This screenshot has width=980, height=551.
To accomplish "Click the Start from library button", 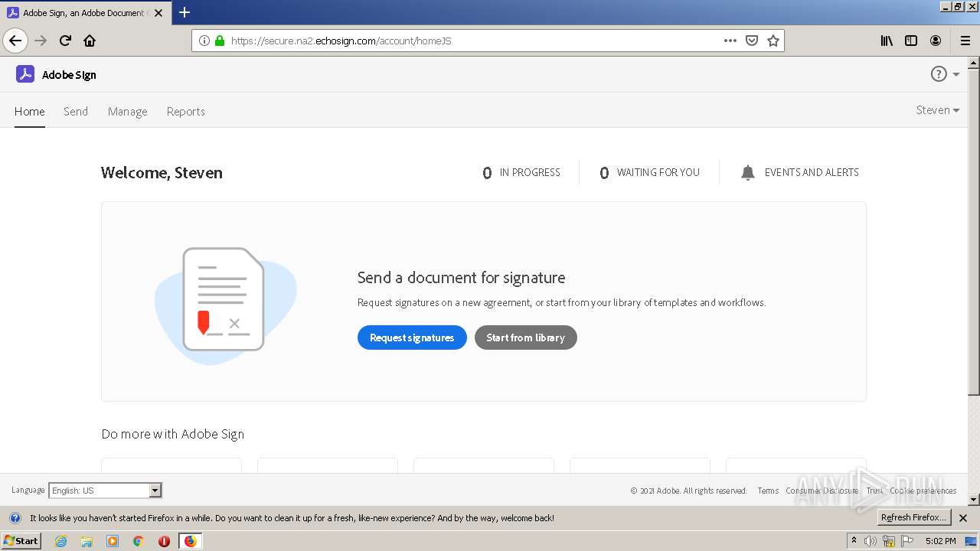I will 526,337.
